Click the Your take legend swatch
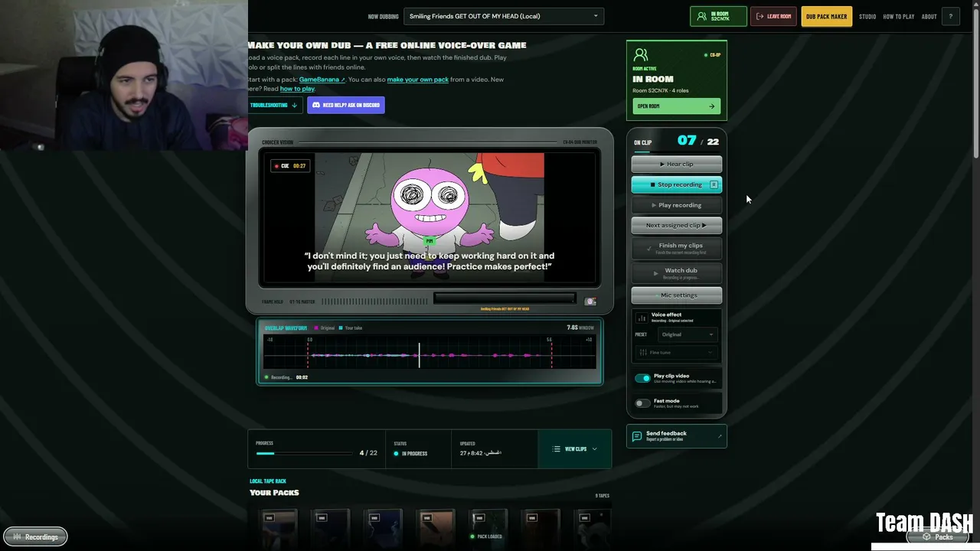 tap(341, 328)
